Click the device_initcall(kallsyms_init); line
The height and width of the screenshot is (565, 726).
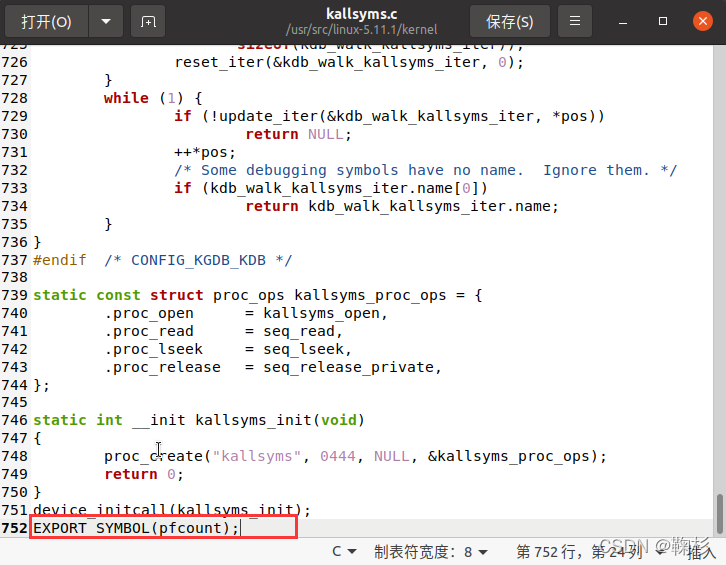pos(172,510)
